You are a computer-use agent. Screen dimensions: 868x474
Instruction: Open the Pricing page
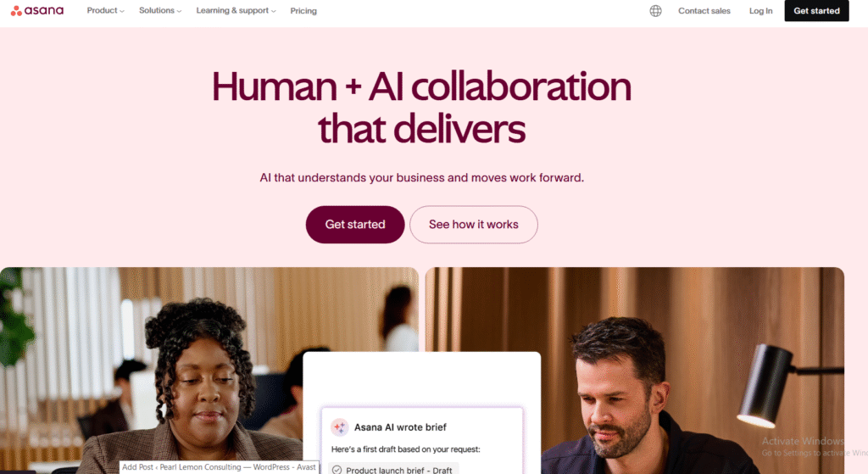303,10
